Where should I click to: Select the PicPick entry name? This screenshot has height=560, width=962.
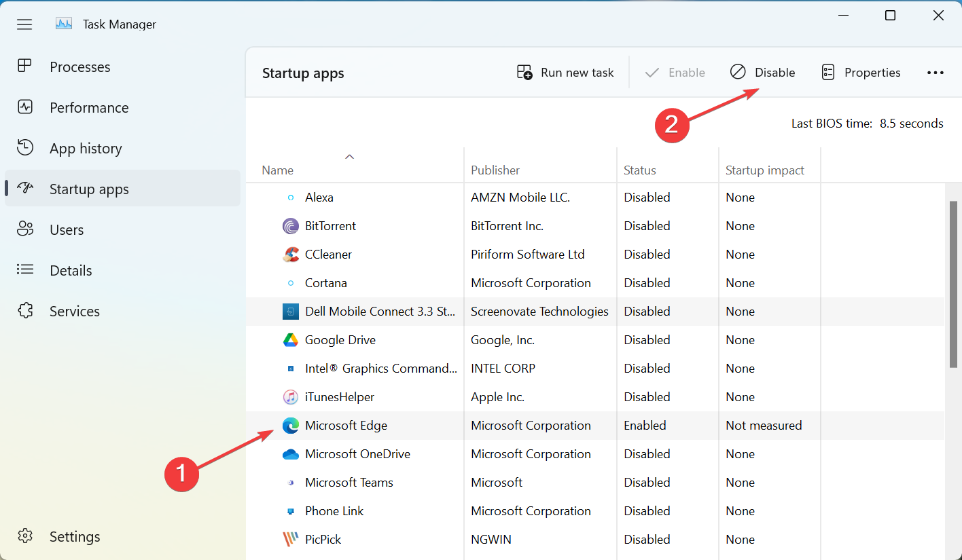(323, 540)
